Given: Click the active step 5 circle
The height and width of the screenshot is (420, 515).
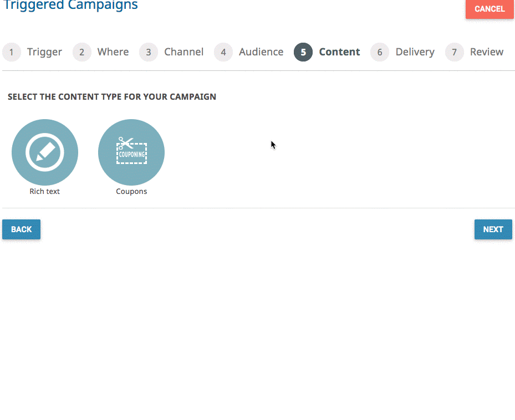Looking at the screenshot, I should (303, 52).
